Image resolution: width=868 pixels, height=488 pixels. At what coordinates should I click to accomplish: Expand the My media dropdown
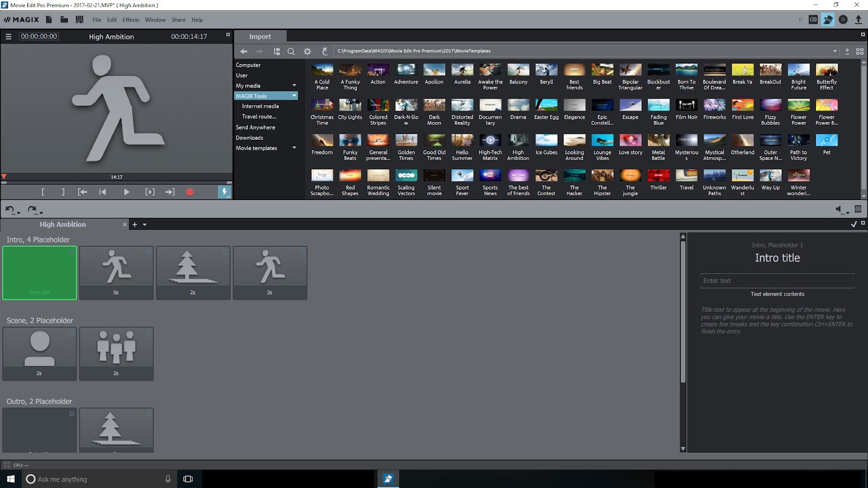pos(295,86)
